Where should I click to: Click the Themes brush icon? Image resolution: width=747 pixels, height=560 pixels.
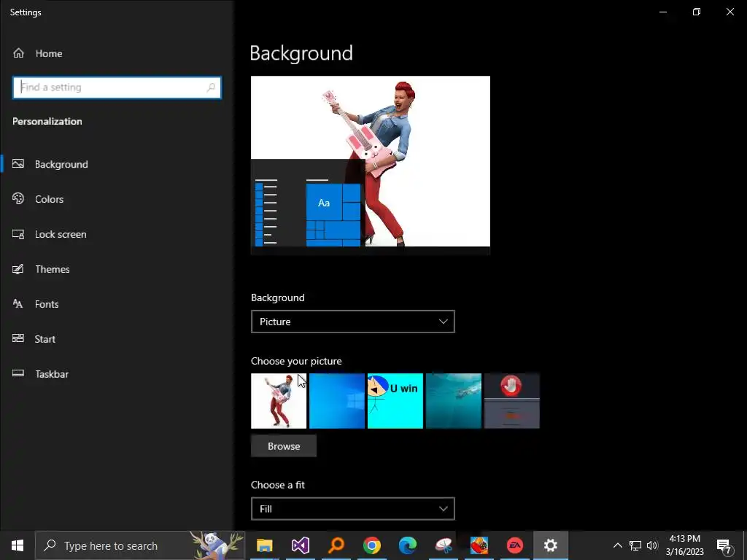pos(18,269)
